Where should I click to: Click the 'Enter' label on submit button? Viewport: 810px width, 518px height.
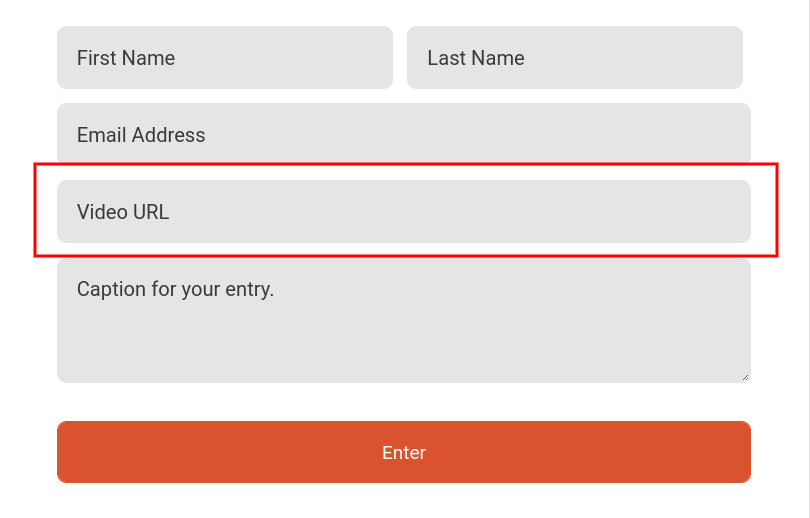tap(404, 453)
